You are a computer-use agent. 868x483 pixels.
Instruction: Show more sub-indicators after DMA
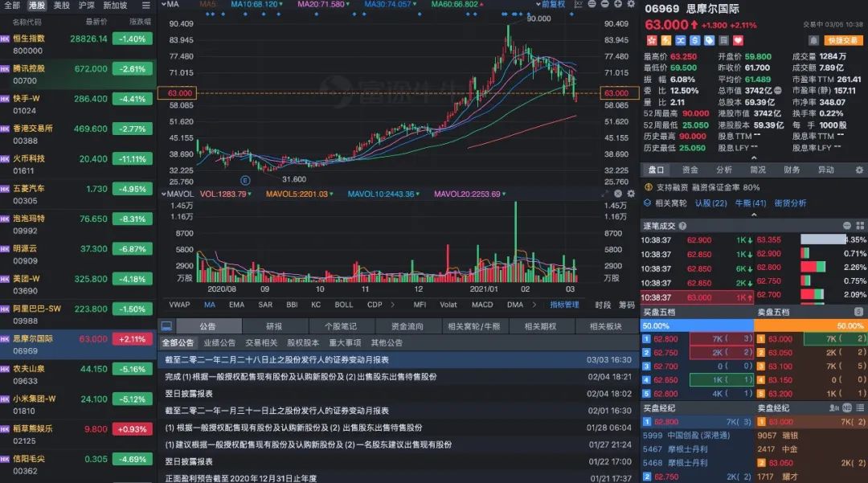pyautogui.click(x=534, y=305)
